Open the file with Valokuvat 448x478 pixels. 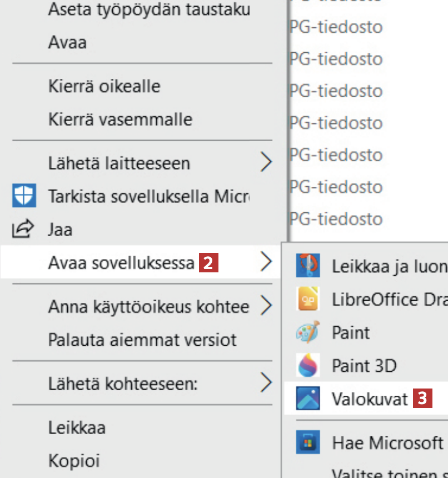370,399
